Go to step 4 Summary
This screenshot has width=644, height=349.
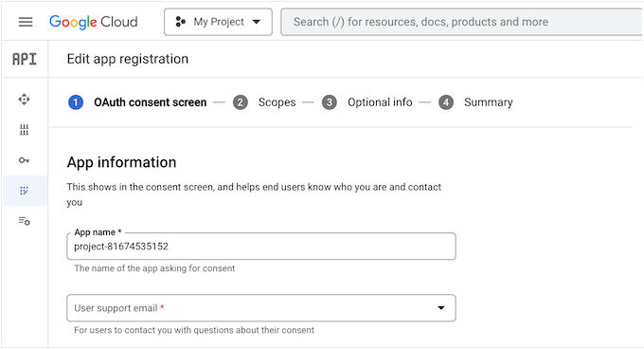coord(475,102)
